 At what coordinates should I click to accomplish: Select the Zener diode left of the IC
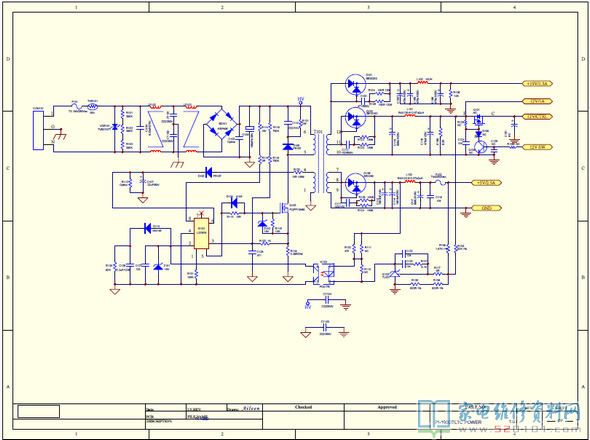pyautogui.click(x=158, y=267)
